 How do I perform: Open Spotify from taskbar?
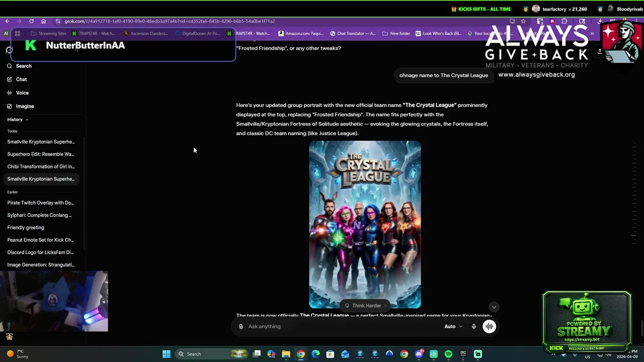pos(448,354)
